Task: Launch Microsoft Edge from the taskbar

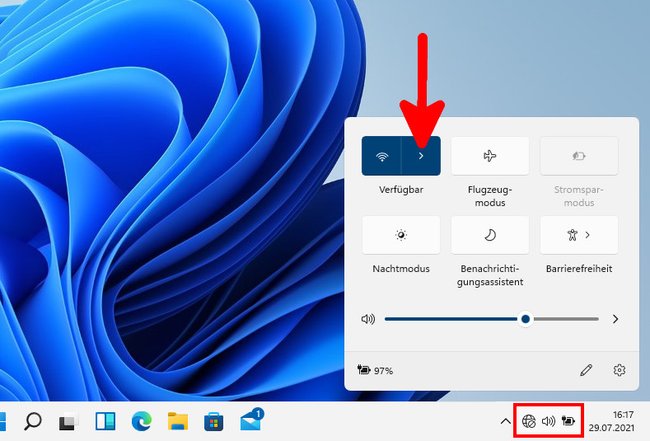Action: pyautogui.click(x=141, y=422)
